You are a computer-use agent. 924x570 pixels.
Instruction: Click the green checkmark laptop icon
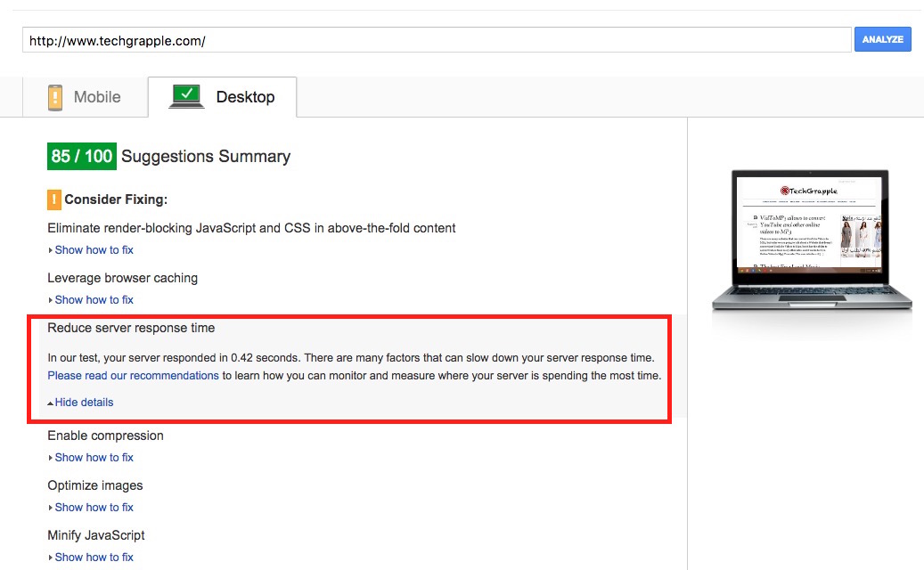186,96
